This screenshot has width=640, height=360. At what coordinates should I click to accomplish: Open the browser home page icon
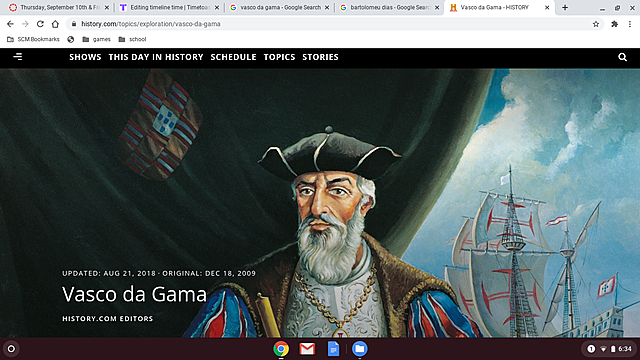pos(55,24)
